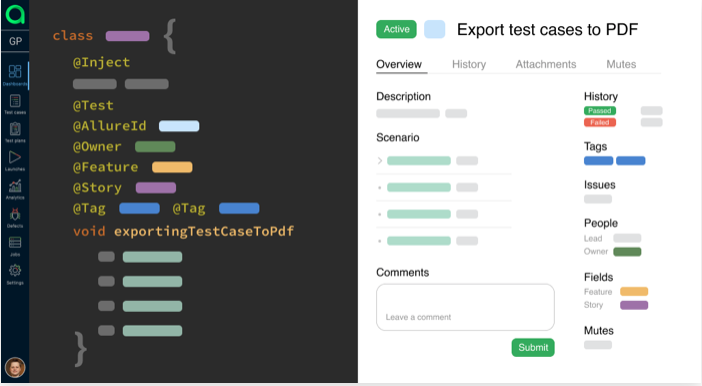Click the light blue ID badge near title
The height and width of the screenshot is (386, 702).
434,29
